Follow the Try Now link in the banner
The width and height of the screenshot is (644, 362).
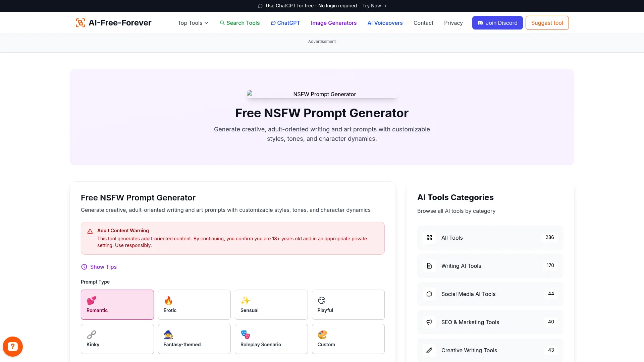click(x=374, y=6)
